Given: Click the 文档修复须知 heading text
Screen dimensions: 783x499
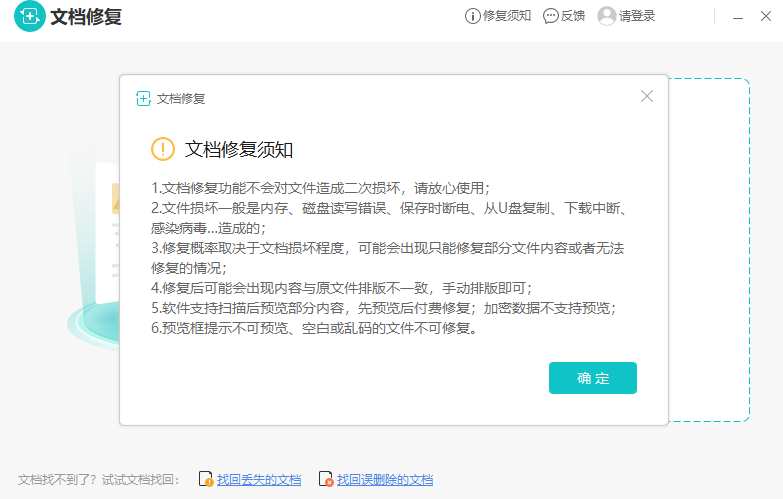Looking at the screenshot, I should tap(239, 149).
